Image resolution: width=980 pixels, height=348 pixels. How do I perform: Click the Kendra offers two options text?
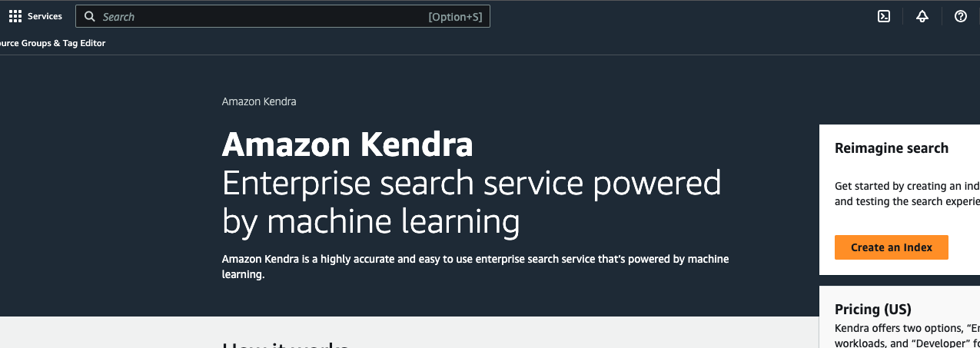(907, 335)
